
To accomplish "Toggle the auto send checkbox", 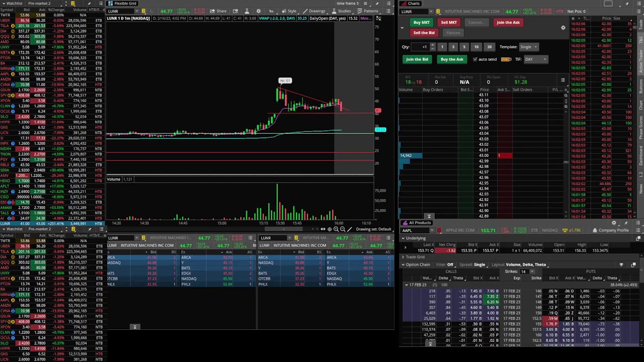I will click(474, 59).
